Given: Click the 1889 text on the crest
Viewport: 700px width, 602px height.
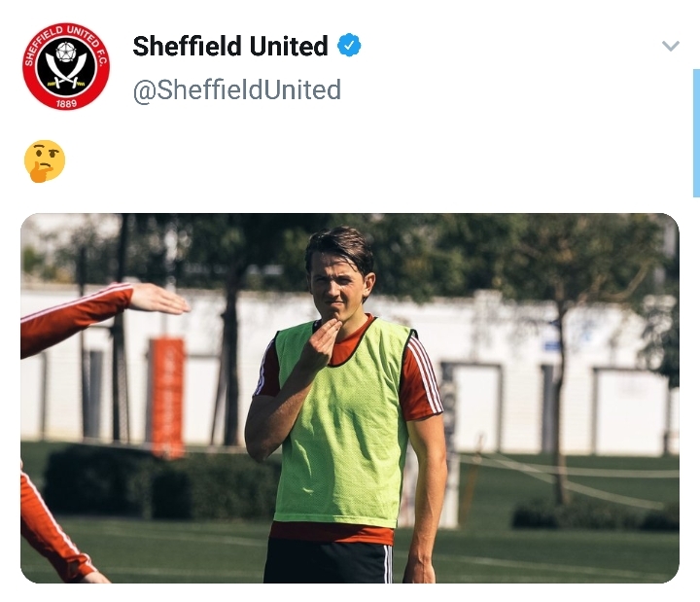Looking at the screenshot, I should pos(66,103).
